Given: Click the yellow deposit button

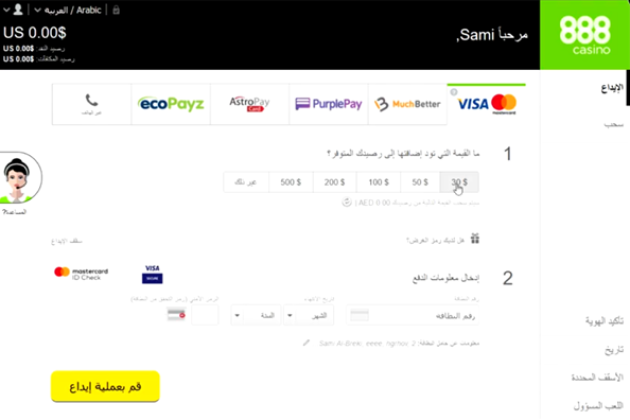Looking at the screenshot, I should point(105,386).
